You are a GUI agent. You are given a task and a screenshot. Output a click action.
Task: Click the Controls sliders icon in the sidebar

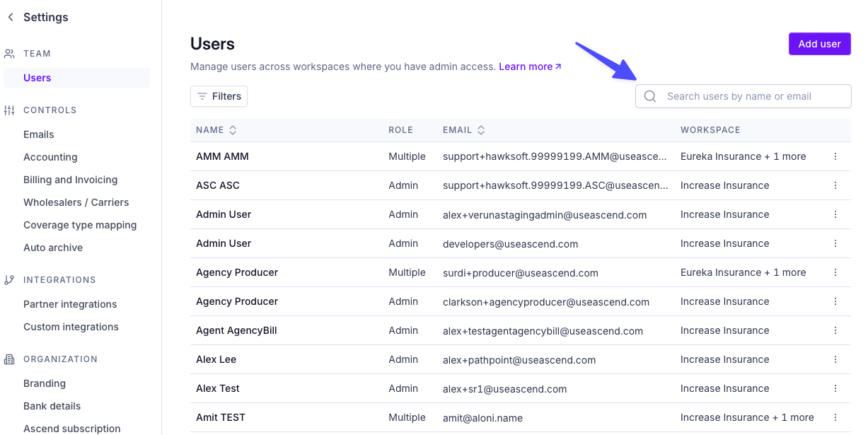pos(9,110)
